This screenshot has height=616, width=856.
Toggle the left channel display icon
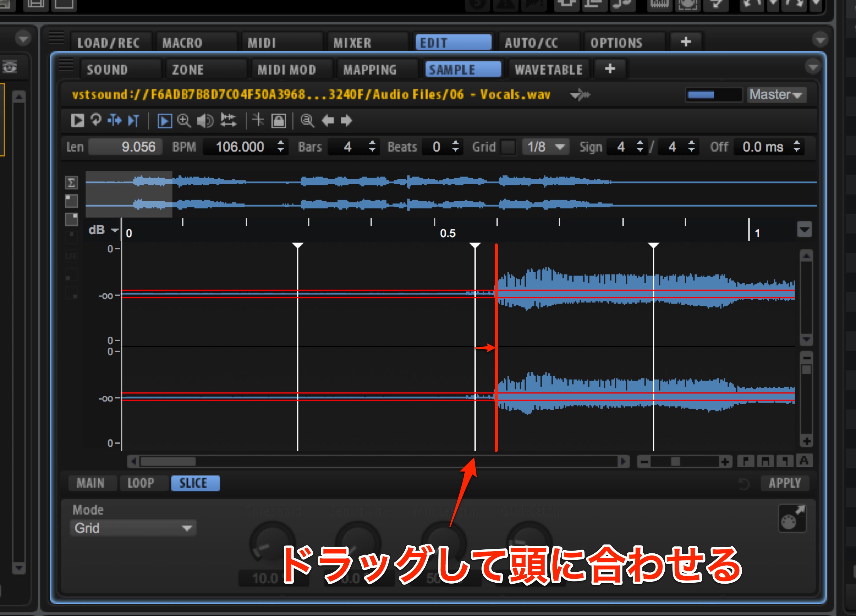[x=71, y=201]
